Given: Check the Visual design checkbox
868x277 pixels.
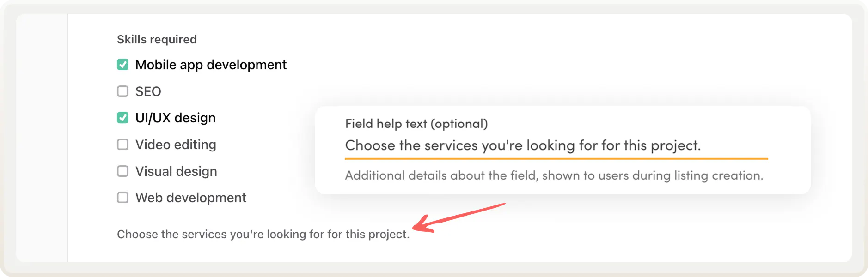Looking at the screenshot, I should tap(122, 171).
